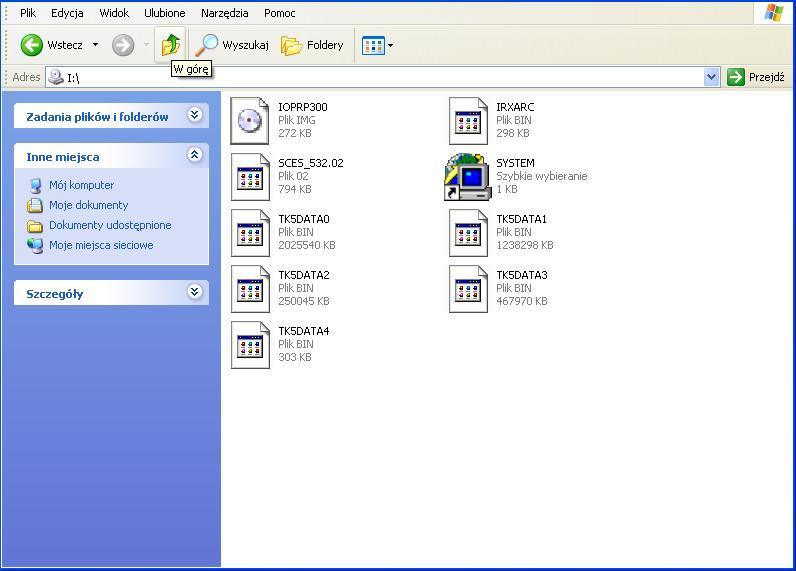Open the Wyszukaj search tool
Screen dimensions: 796x571
(232, 45)
